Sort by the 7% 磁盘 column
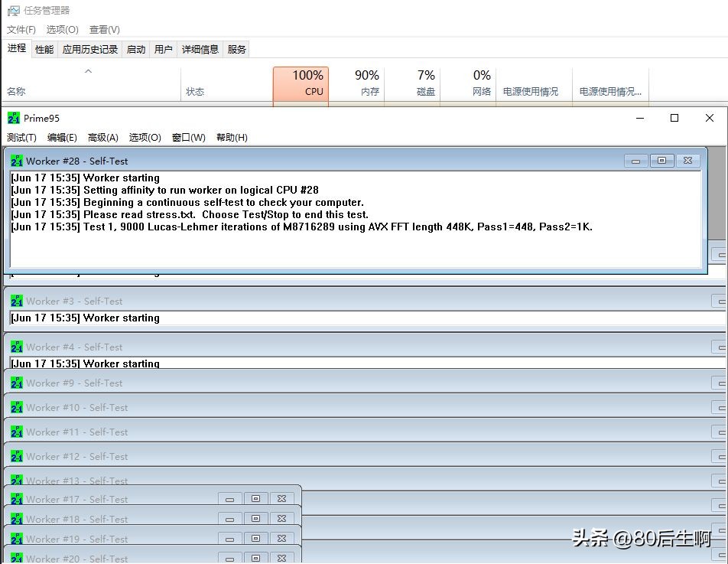 412,83
